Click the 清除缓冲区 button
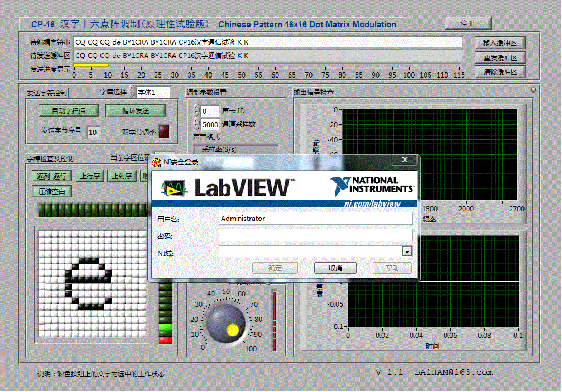 click(500, 71)
